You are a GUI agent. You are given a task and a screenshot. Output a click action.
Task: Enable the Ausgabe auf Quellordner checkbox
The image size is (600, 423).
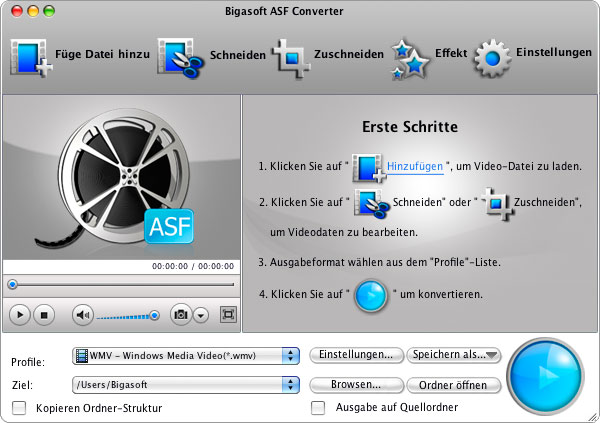pyautogui.click(x=318, y=408)
